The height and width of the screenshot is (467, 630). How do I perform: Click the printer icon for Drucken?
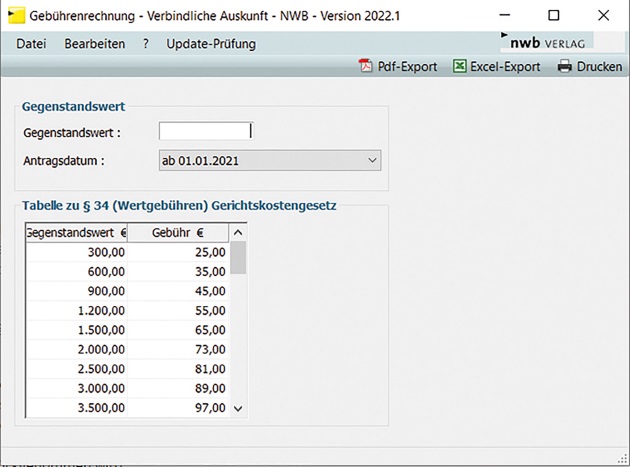[565, 67]
